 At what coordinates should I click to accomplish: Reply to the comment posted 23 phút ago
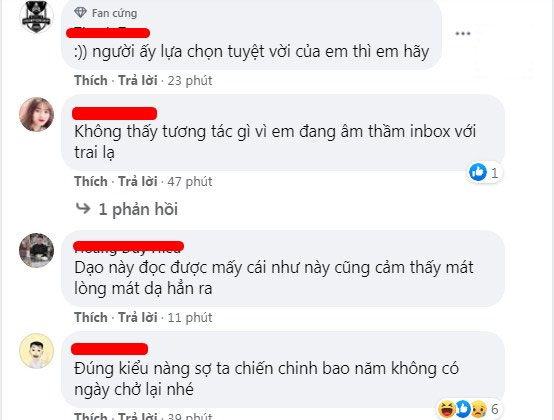tap(138, 81)
